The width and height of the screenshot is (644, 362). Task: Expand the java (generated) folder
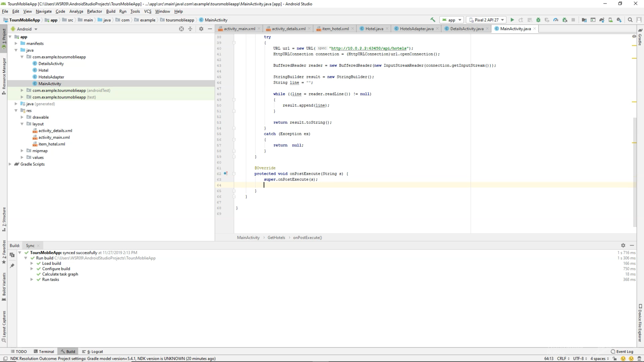point(16,104)
